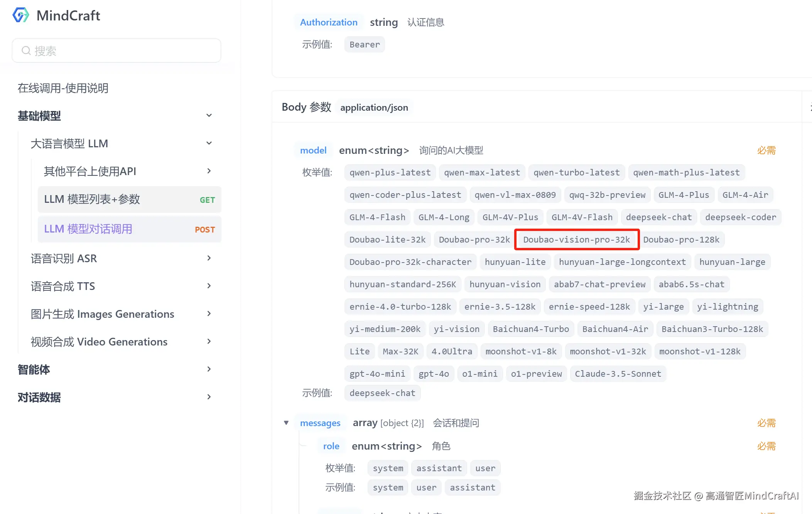Select o1-preview enum value
Screen dimensions: 812x514
pos(536,374)
